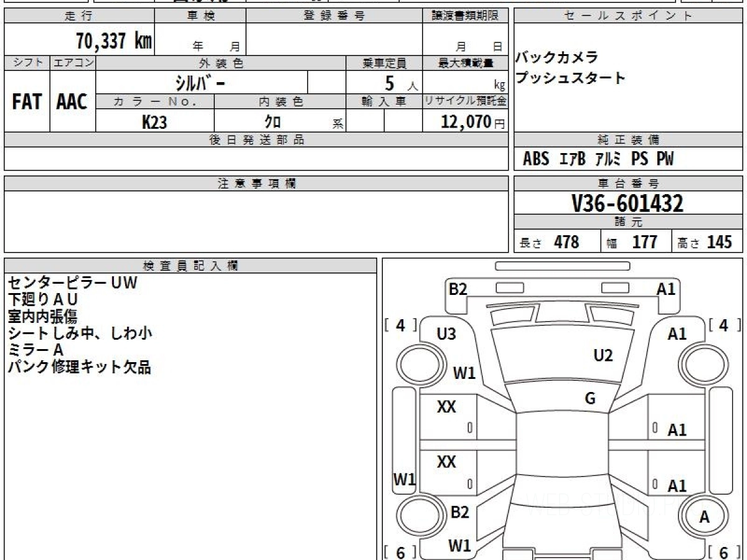747x560 pixels.
Task: Click the seating capacity value 5 人
Action: tap(402, 83)
